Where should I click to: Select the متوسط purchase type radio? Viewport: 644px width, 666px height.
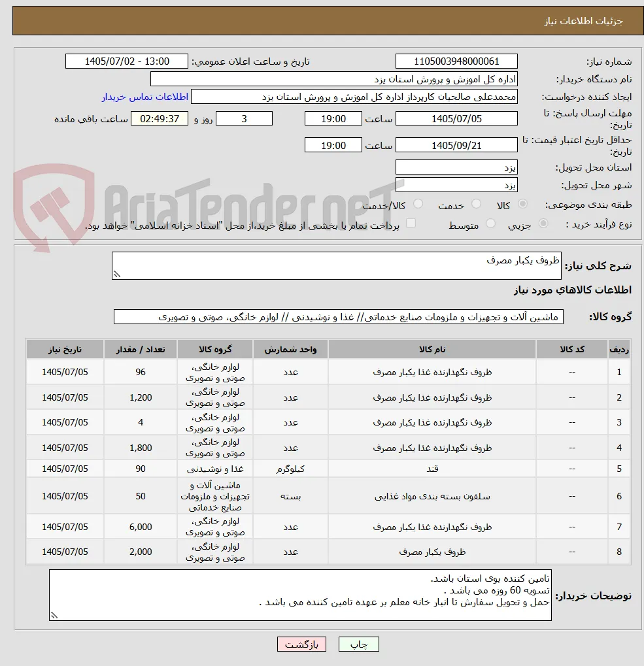coord(490,224)
